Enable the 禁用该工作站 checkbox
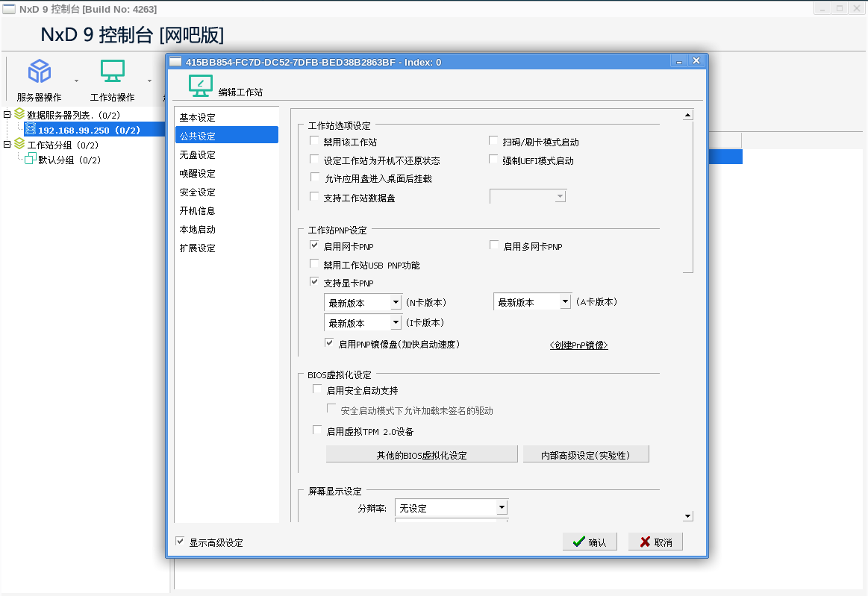 [314, 141]
